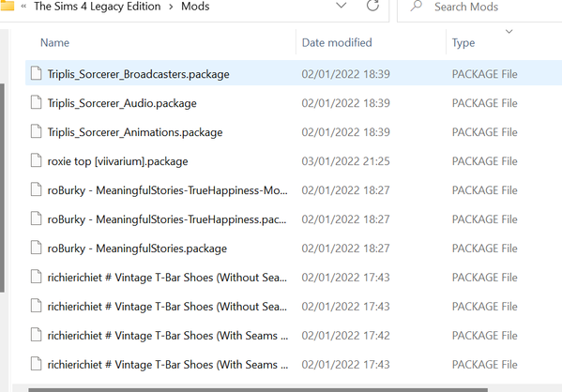Click the search magnifier icon
This screenshot has width=562, height=392.
(417, 6)
